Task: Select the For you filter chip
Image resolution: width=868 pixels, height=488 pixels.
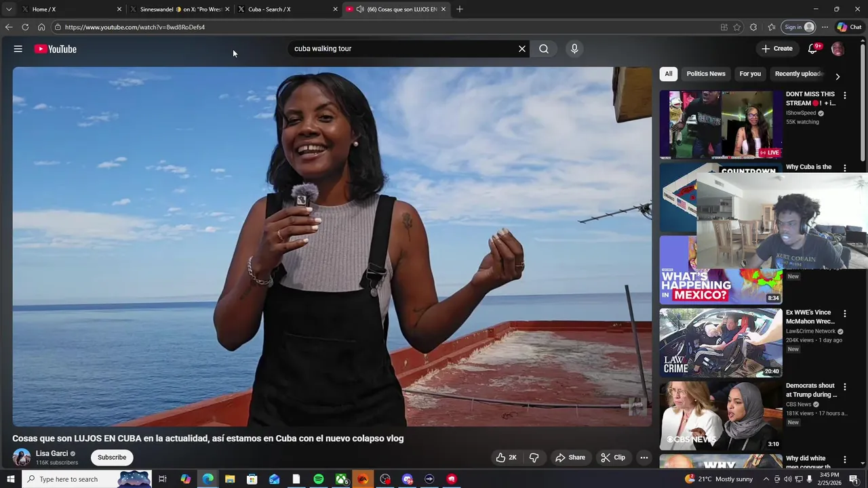Action: click(750, 74)
